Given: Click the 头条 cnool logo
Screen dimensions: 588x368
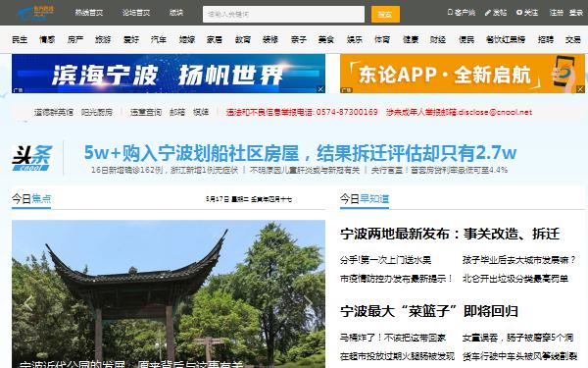Looking at the screenshot, I should [32, 158].
